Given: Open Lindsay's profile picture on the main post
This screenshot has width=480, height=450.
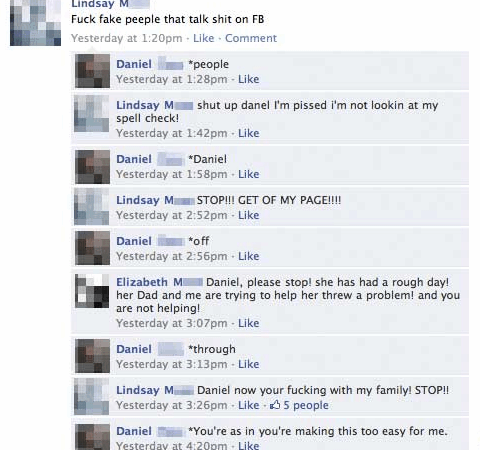Looking at the screenshot, I should (x=35, y=23).
